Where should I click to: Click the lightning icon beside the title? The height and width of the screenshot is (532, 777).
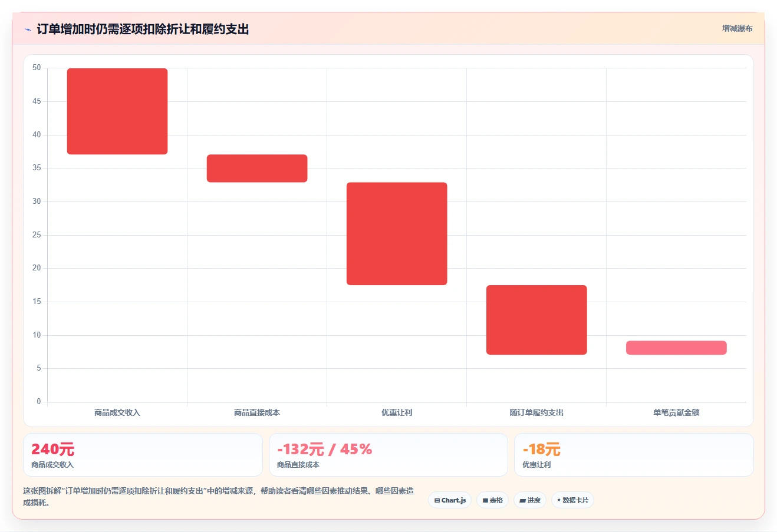tap(28, 29)
